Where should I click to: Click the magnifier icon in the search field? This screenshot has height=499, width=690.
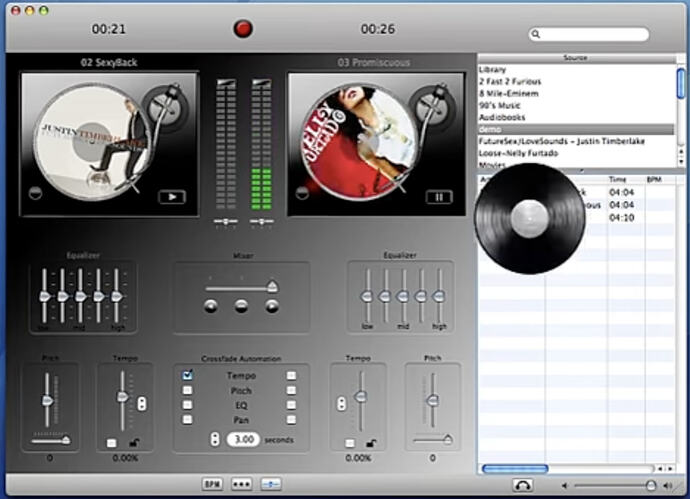[x=536, y=34]
